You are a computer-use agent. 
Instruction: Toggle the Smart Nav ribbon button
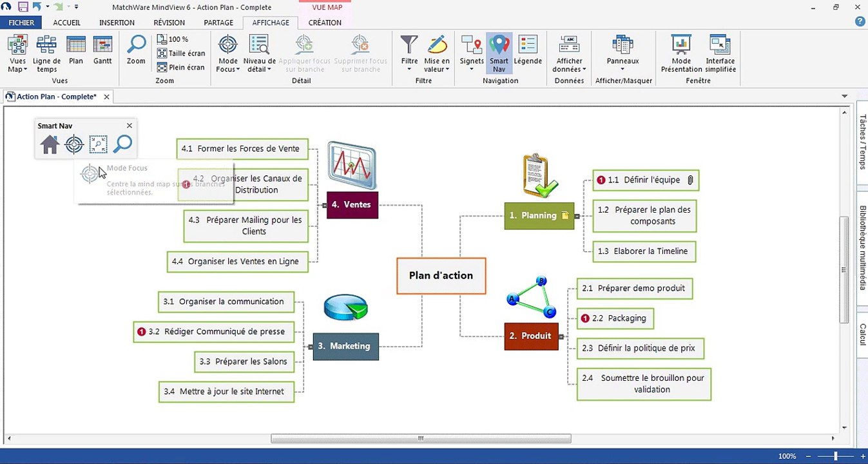(x=499, y=53)
